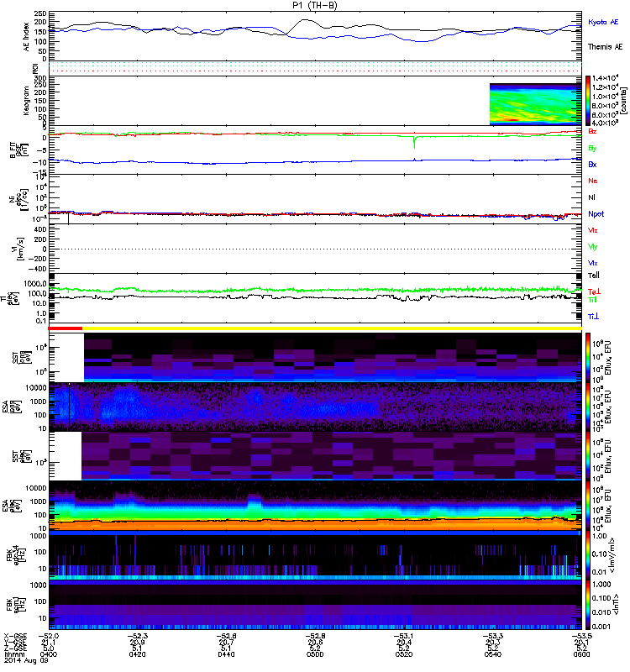Click the 0500 time tick label
630x672 pixels.
click(315, 654)
